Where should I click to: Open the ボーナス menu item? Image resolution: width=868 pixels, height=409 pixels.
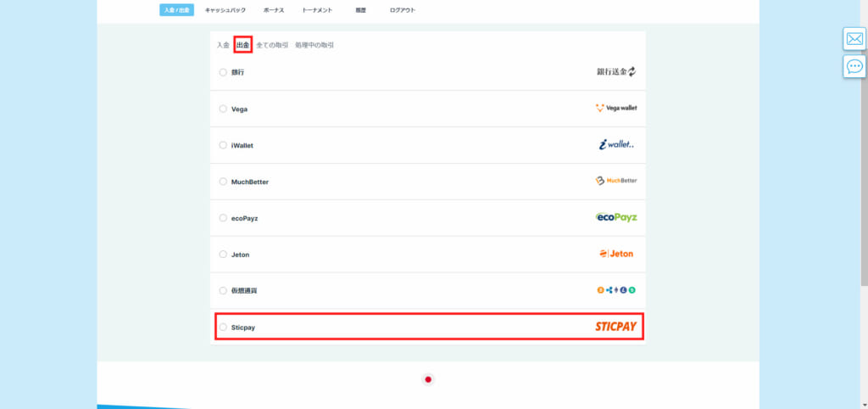pos(274,10)
